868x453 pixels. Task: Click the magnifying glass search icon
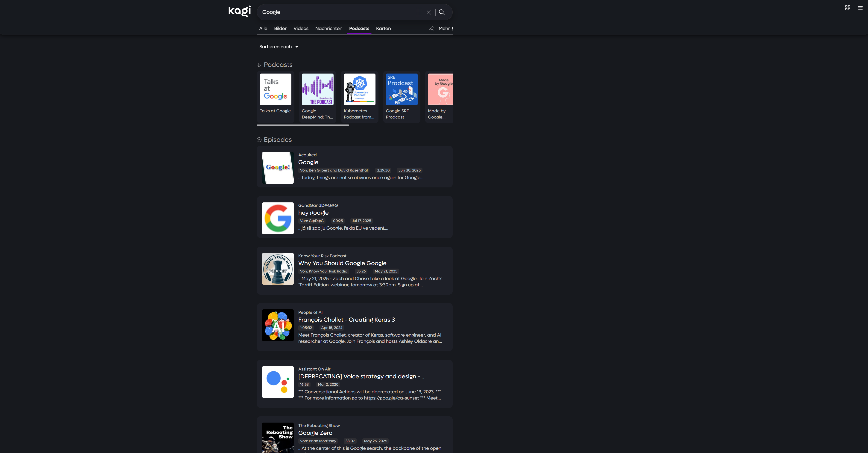(x=442, y=12)
